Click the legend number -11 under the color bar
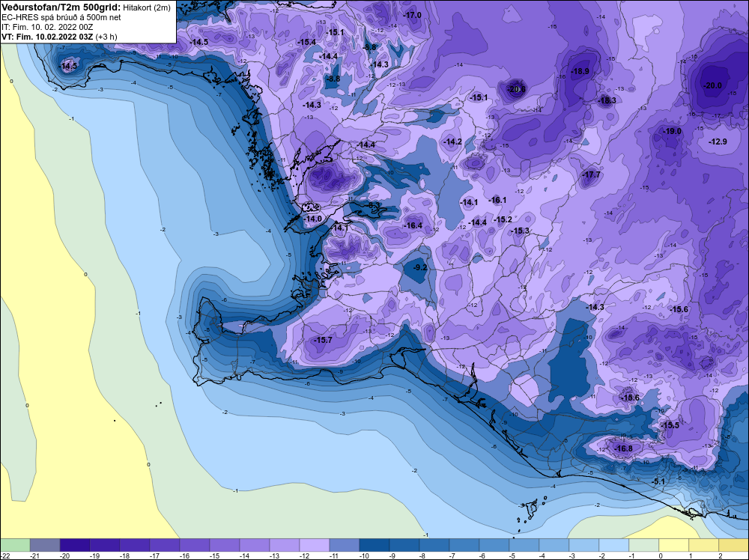Viewport: 749px width, 560px height. (x=334, y=556)
